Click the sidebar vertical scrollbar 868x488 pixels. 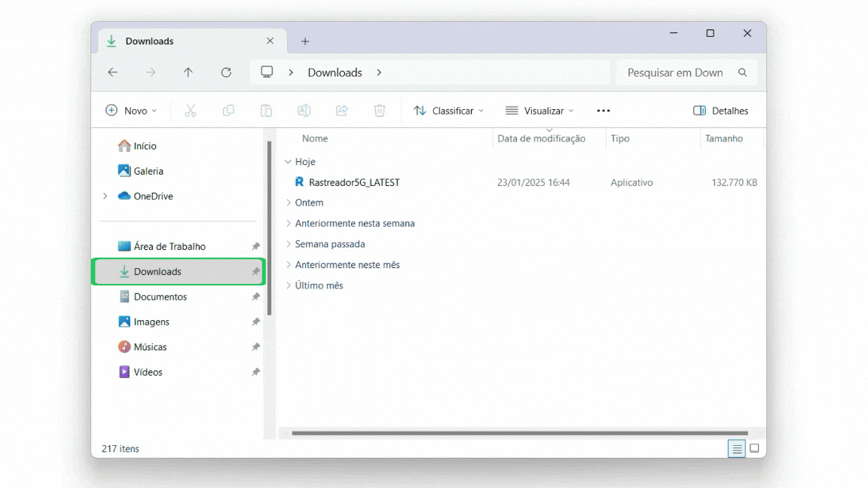[269, 228]
